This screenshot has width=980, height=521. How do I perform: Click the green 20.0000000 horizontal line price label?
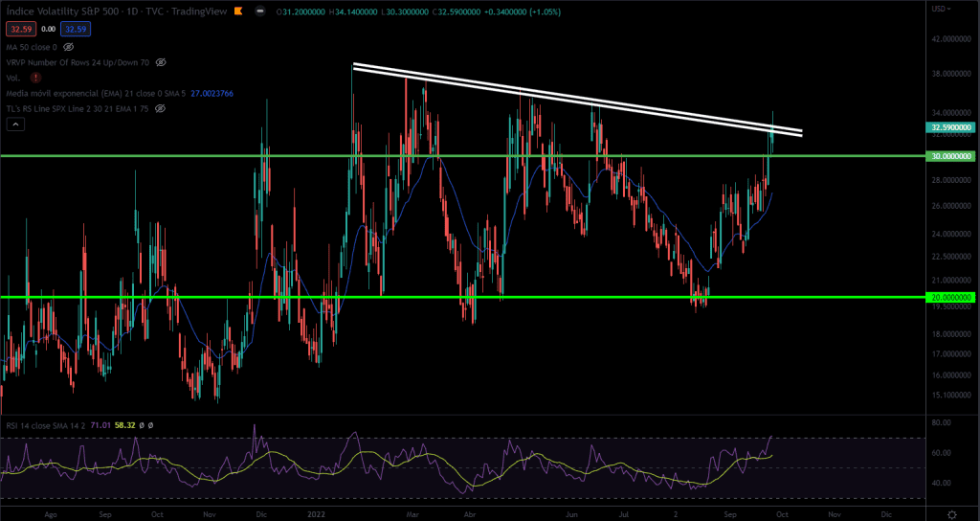(x=950, y=297)
